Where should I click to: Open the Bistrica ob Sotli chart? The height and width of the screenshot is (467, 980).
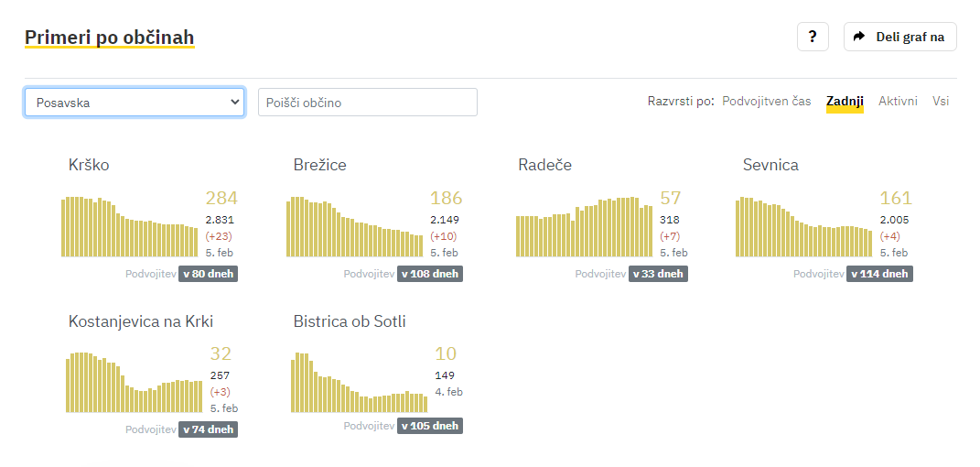[x=359, y=382]
